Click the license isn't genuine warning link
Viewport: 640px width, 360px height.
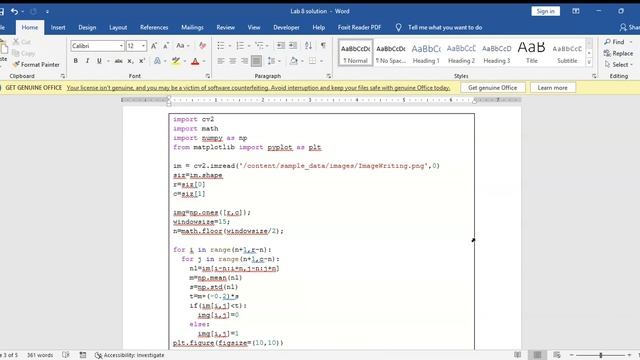coord(258,88)
